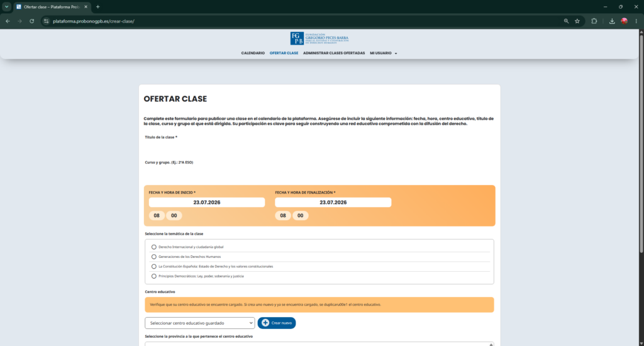Change the start minutes 00 selector
The width and height of the screenshot is (644, 346).
(x=174, y=215)
